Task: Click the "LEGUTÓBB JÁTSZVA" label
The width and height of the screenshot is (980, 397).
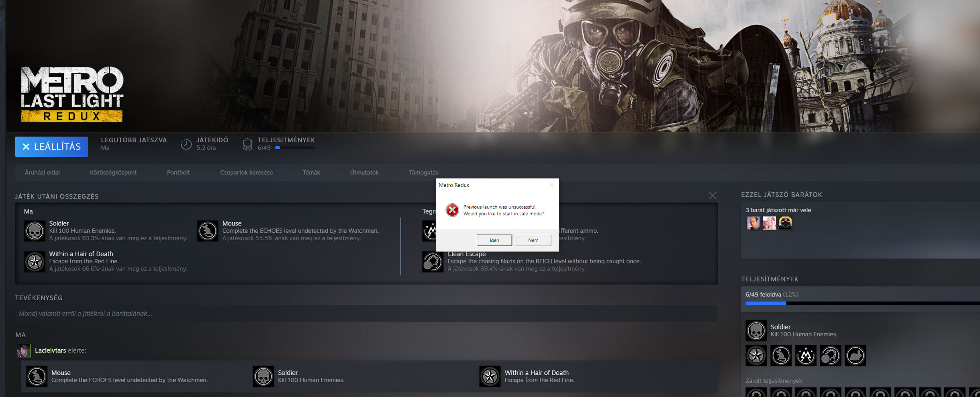Action: 134,140
